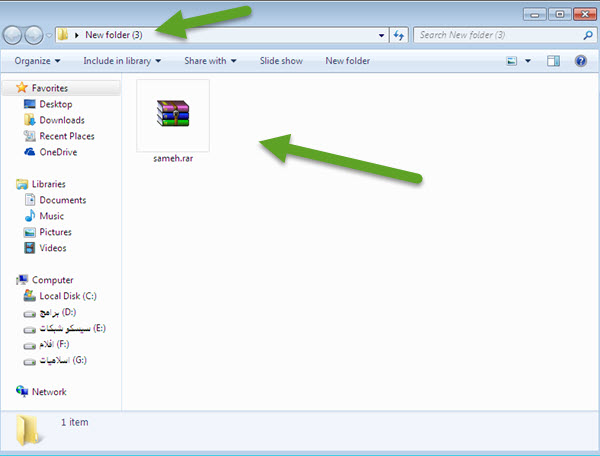Viewport: 600px width, 456px height.
Task: Click the 1 item status text
Action: tap(75, 422)
